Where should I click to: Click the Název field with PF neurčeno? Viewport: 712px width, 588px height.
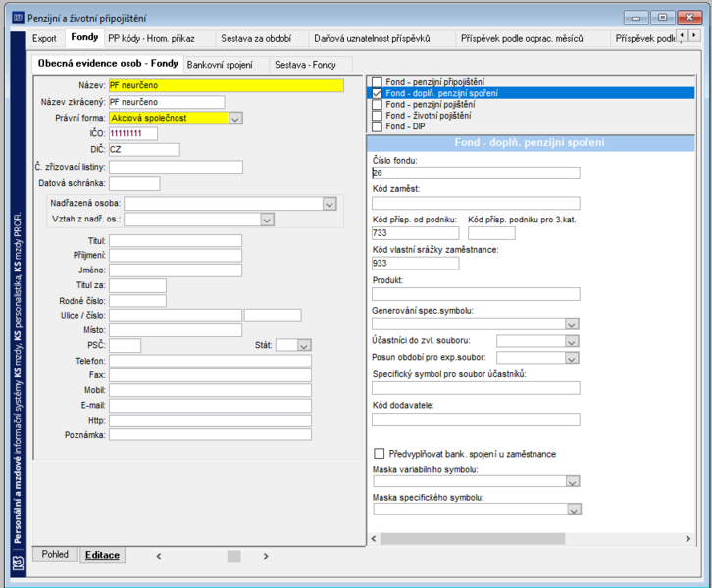pos(227,85)
